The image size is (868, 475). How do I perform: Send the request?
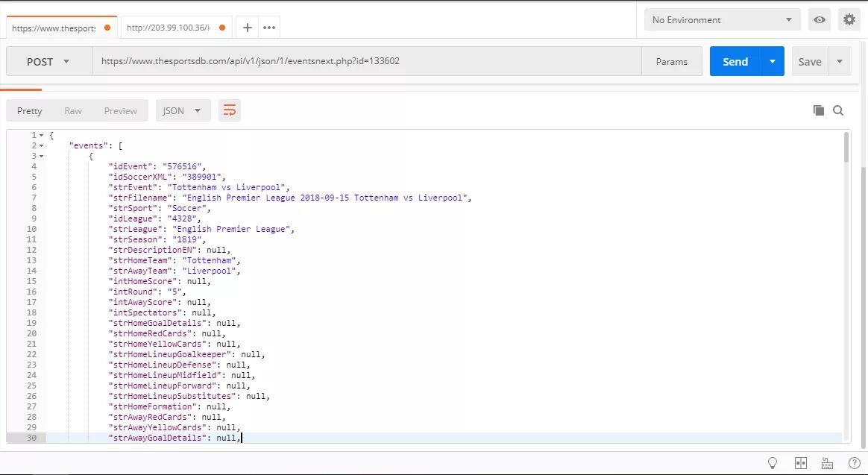tap(736, 61)
